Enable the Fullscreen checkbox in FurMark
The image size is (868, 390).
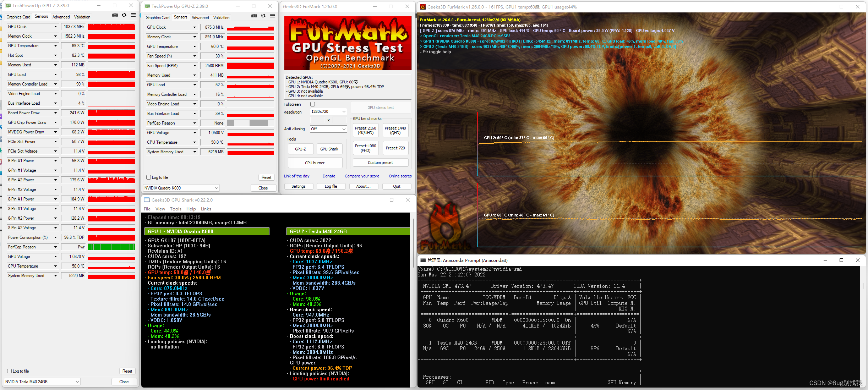[x=312, y=104]
